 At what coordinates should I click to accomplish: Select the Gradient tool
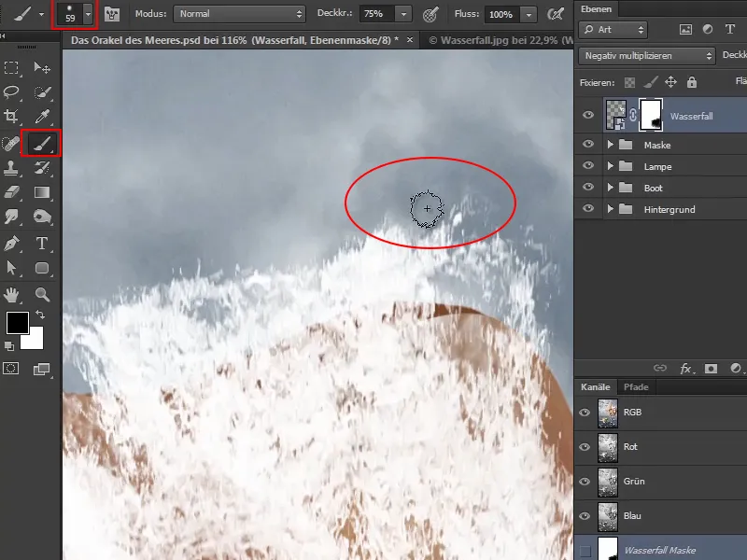click(42, 192)
